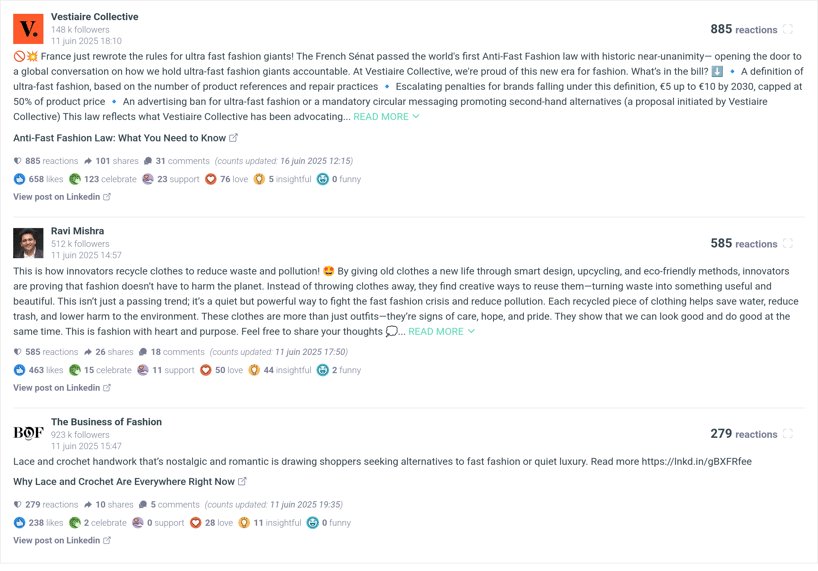Click the celebrate icon next to 123 celebrate
Screen dimensions: 818x571
(75, 179)
